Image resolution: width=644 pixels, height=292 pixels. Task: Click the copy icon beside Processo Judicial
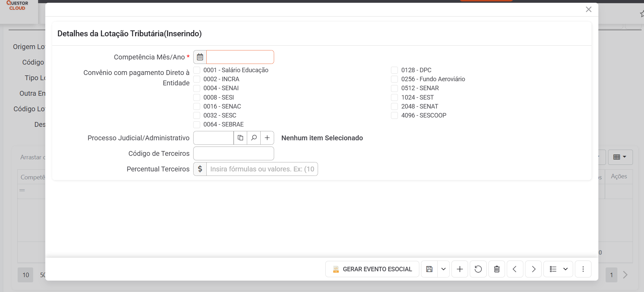click(240, 138)
